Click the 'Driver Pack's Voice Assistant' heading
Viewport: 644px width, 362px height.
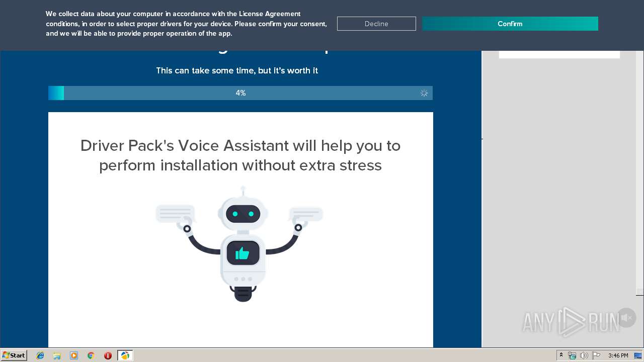240,155
